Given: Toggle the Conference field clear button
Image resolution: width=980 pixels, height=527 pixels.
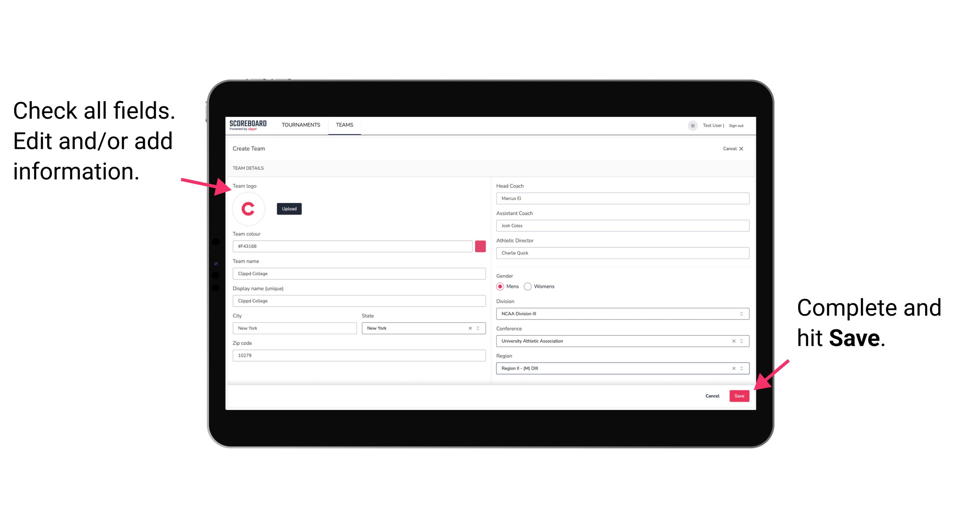Looking at the screenshot, I should coord(732,341).
